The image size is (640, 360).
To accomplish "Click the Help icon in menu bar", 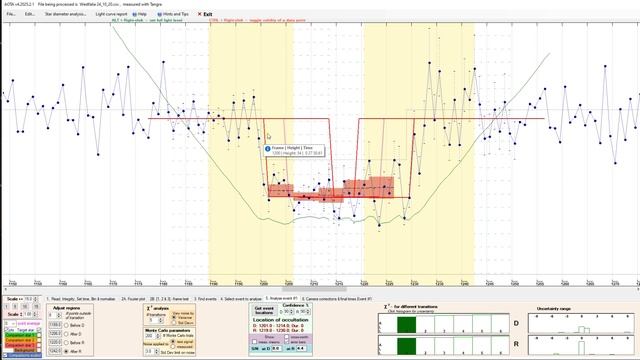I will coord(135,14).
